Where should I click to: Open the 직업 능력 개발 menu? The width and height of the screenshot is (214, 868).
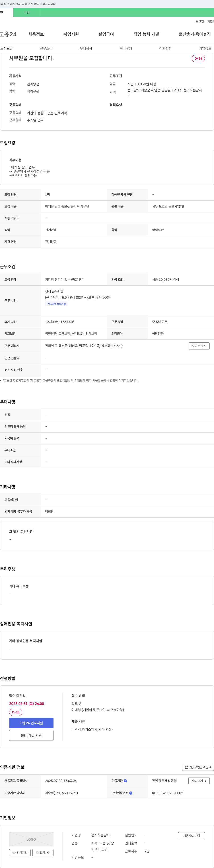click(146, 34)
